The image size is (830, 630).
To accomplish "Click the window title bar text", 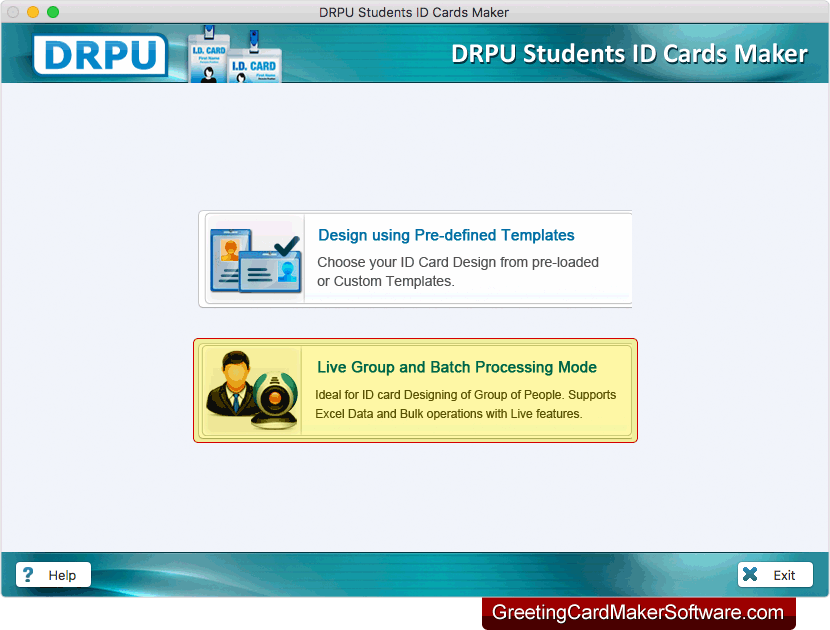I will (414, 12).
